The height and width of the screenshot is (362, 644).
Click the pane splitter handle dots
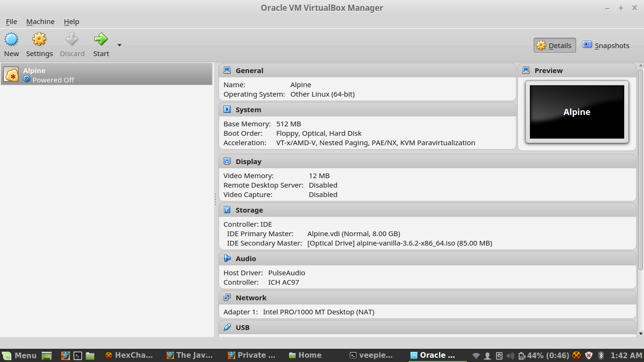215,199
